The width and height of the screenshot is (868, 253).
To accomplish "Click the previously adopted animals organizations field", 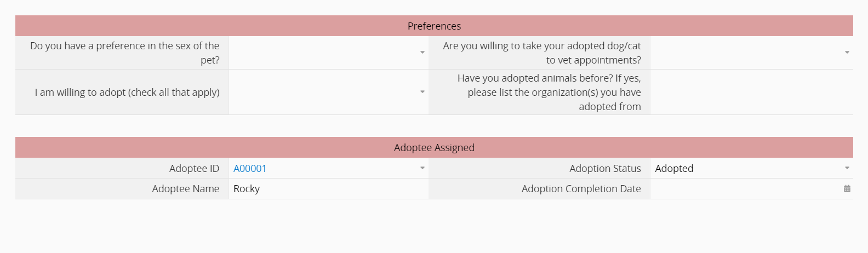I will [751, 92].
